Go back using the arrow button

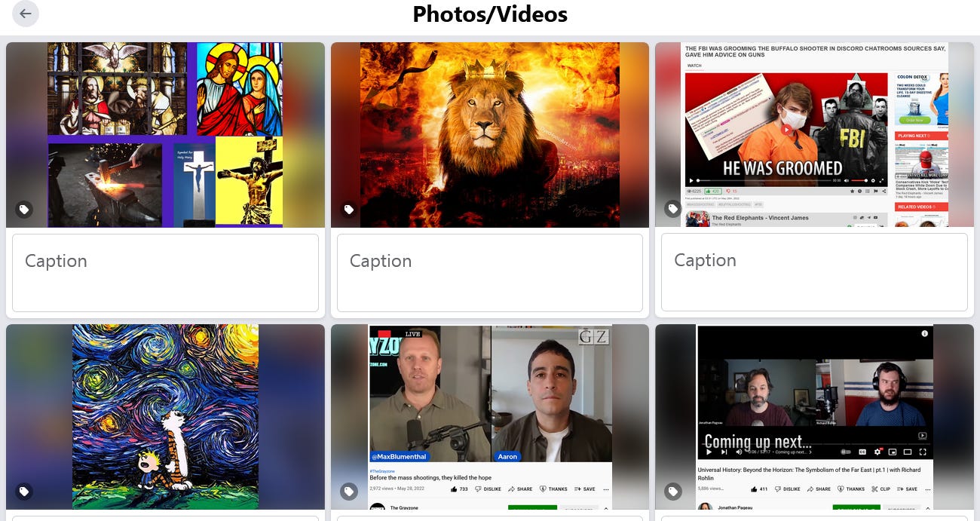point(26,14)
